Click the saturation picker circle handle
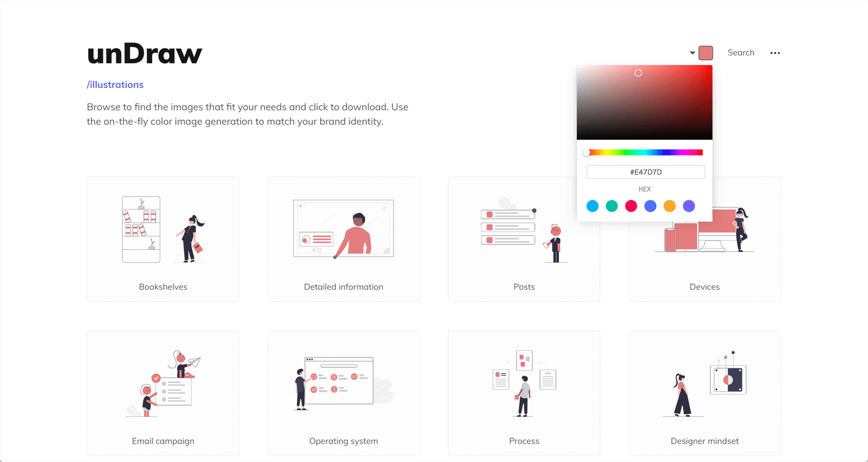 pyautogui.click(x=638, y=73)
